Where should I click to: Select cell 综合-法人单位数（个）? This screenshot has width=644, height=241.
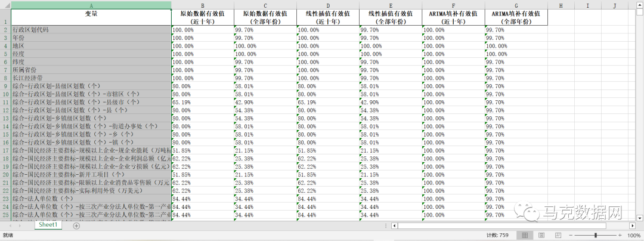tap(91, 199)
